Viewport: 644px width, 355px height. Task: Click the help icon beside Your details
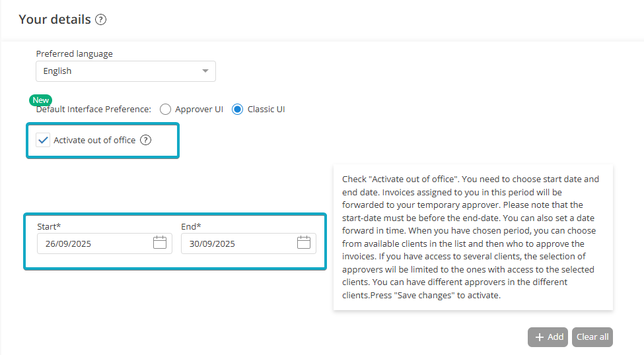click(100, 20)
